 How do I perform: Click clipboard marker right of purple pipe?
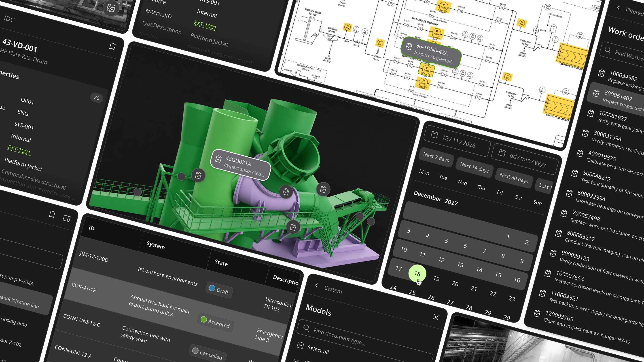(x=323, y=189)
